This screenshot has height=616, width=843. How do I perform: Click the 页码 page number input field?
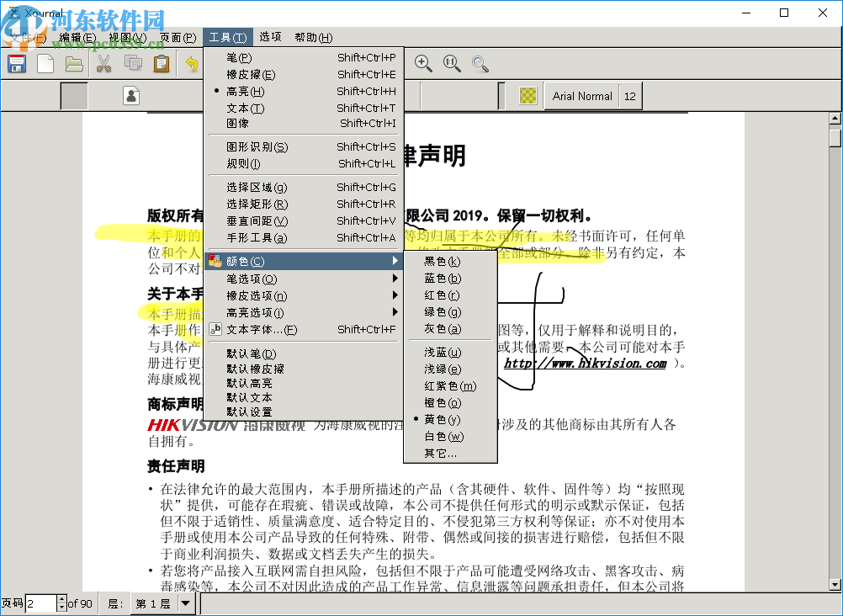pyautogui.click(x=42, y=603)
